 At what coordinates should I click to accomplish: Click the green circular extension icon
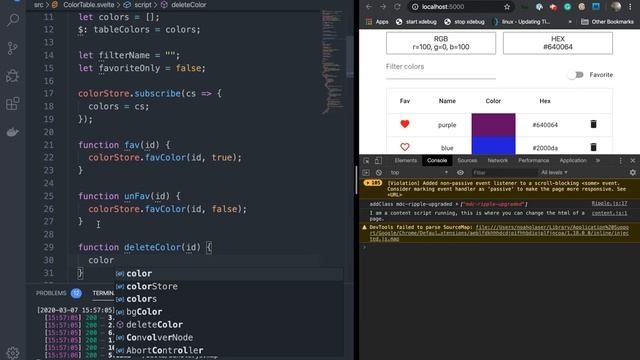click(567, 7)
